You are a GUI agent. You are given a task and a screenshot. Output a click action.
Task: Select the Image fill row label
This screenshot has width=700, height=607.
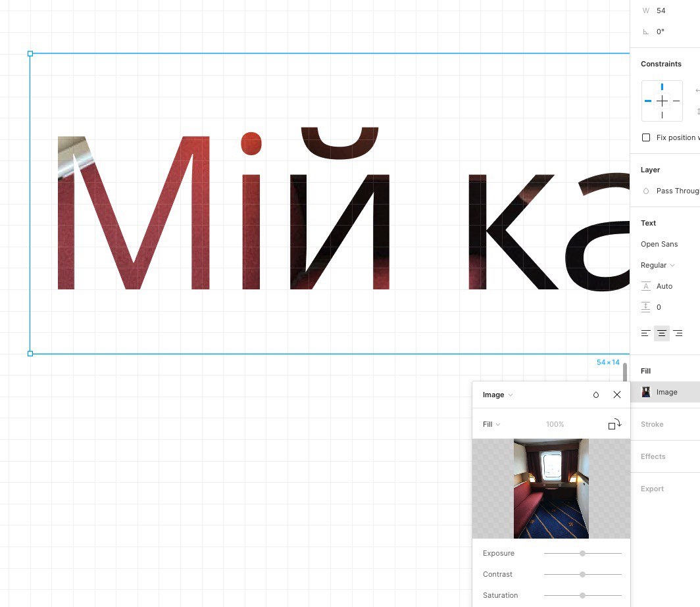[666, 392]
